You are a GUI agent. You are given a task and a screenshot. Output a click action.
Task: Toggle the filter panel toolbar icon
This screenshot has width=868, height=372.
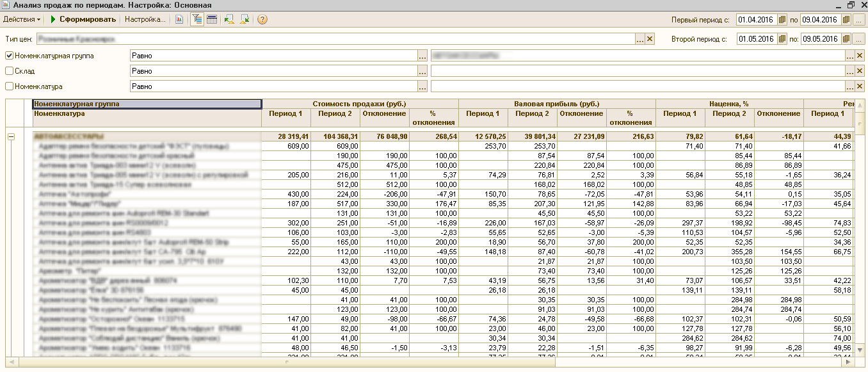tap(197, 19)
